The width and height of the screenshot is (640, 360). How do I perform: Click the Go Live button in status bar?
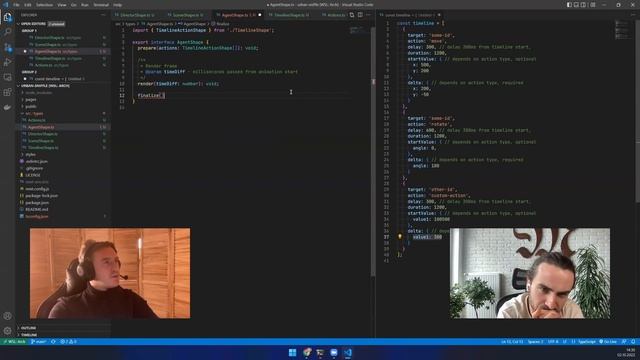point(608,342)
